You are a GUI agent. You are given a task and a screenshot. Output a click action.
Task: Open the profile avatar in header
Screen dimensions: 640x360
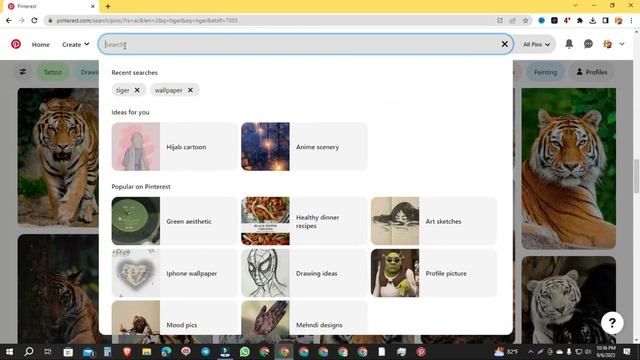click(x=607, y=44)
